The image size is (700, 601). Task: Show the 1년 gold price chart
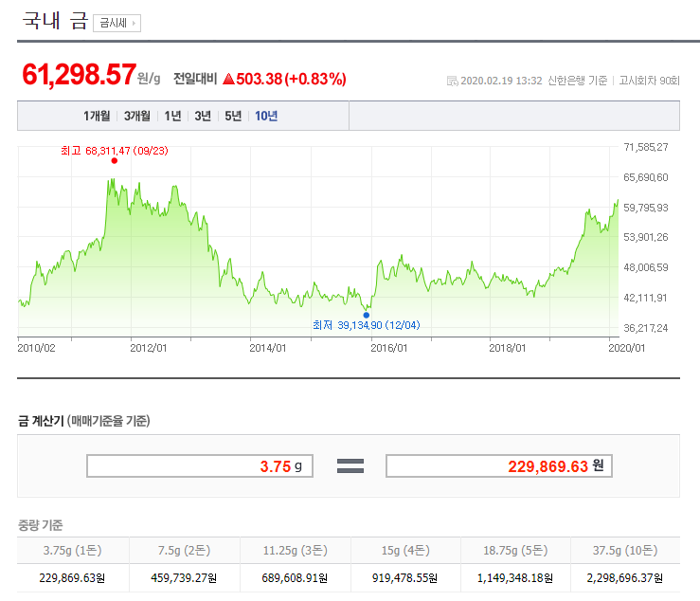pyautogui.click(x=172, y=116)
